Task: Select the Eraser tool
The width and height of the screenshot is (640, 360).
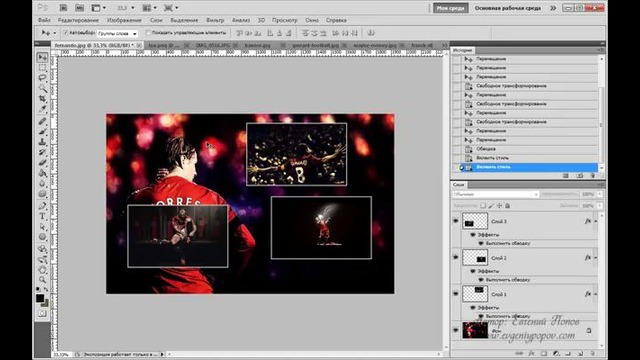Action: point(42,162)
